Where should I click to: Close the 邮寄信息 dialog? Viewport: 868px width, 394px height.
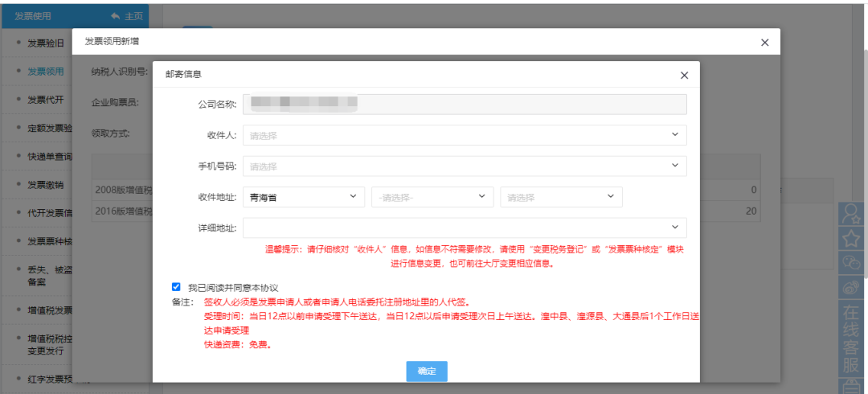click(684, 76)
